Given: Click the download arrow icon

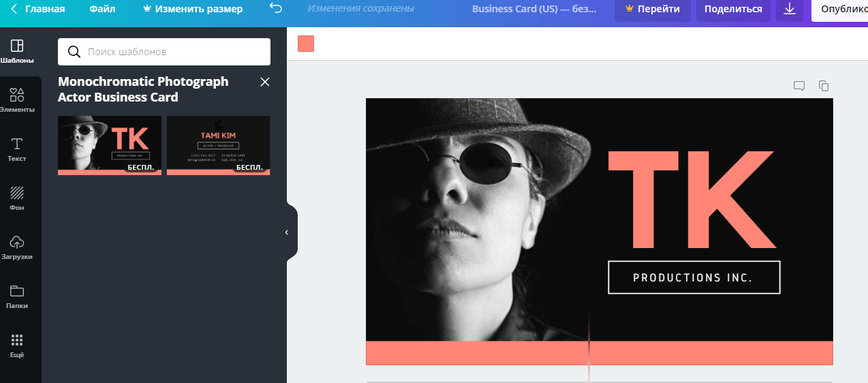Looking at the screenshot, I should tap(790, 9).
